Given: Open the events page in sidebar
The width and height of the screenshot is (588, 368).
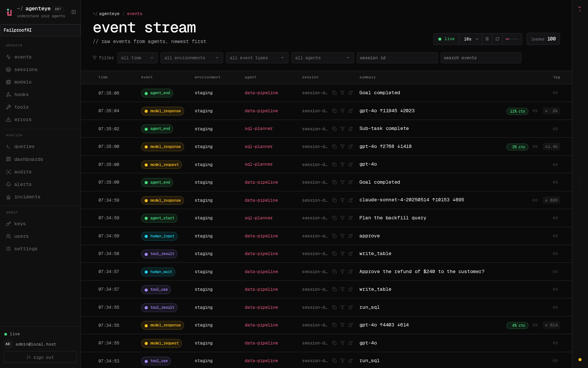Looking at the screenshot, I should tap(40, 57).
